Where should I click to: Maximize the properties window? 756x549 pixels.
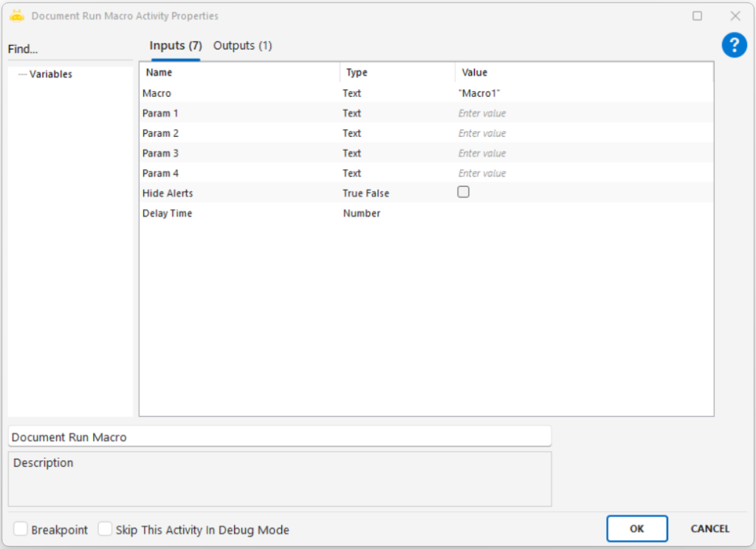[x=697, y=16]
